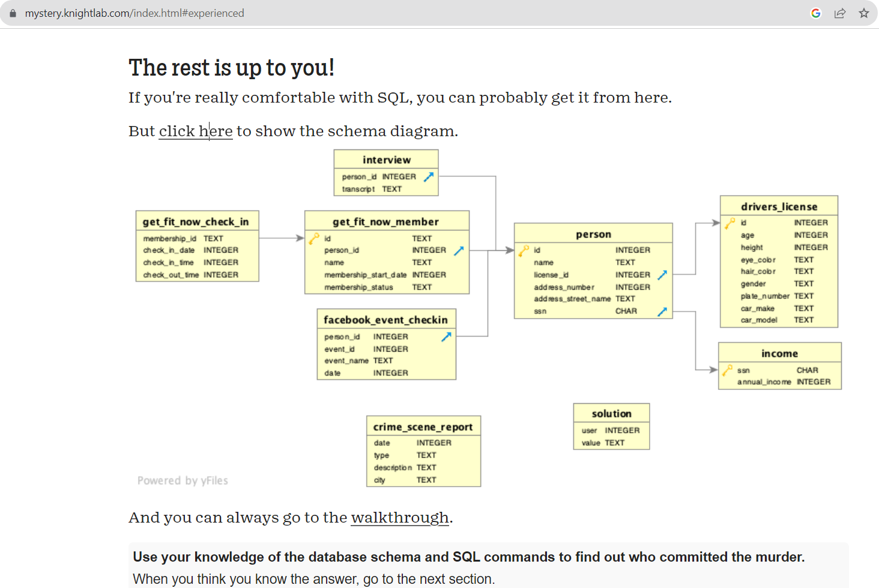Click the 'Powered by yFiles' text

click(x=183, y=481)
